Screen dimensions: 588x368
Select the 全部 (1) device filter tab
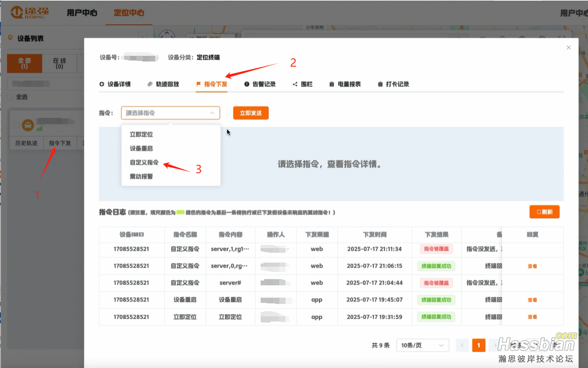[24, 64]
